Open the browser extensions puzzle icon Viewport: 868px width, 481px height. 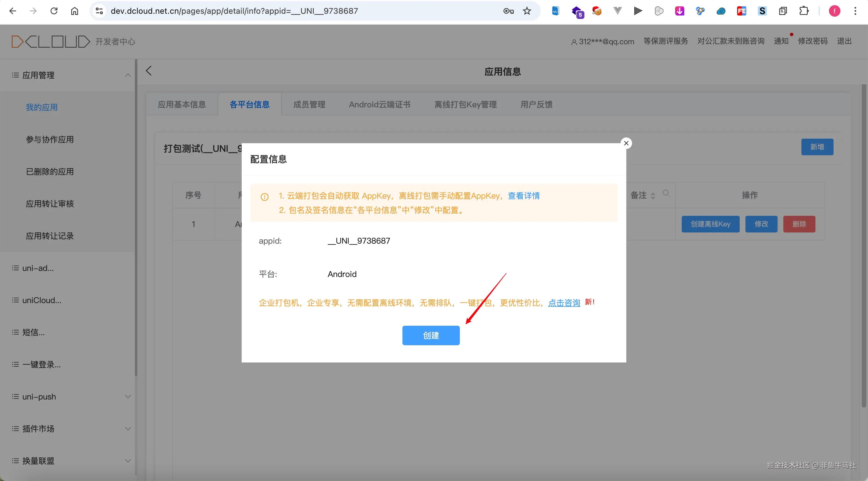pos(804,11)
